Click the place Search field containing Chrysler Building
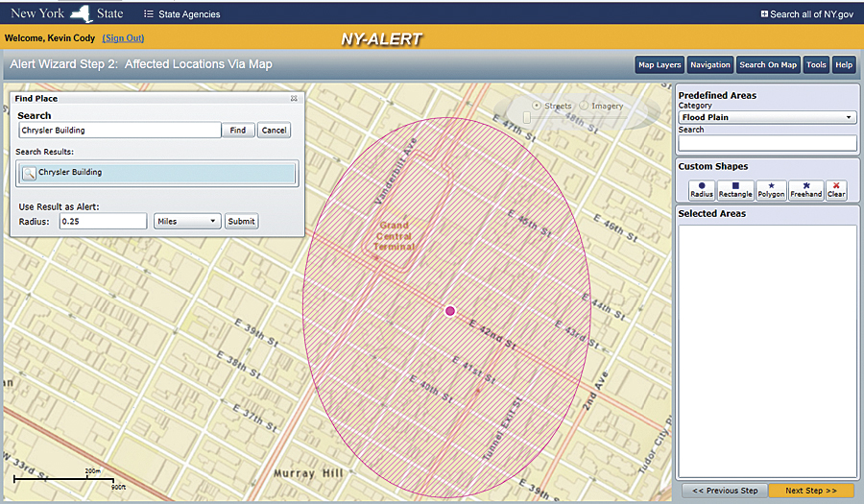The image size is (864, 504). 120,130
